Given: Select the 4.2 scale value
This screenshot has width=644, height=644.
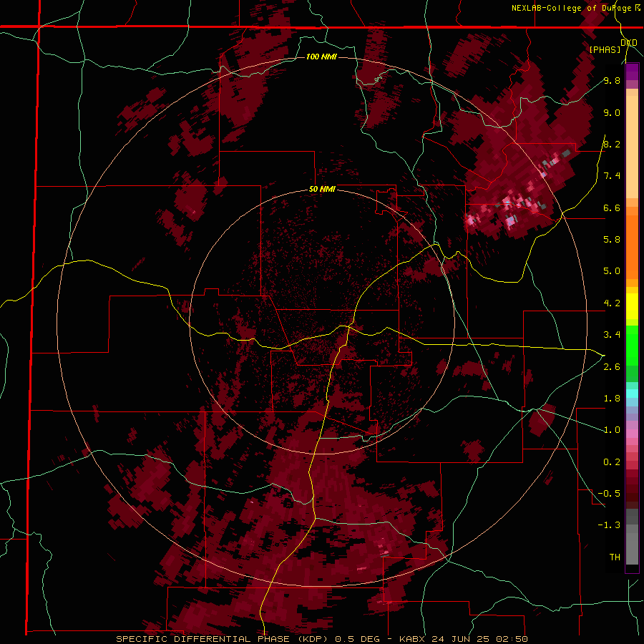Looking at the screenshot, I should pos(612,303).
